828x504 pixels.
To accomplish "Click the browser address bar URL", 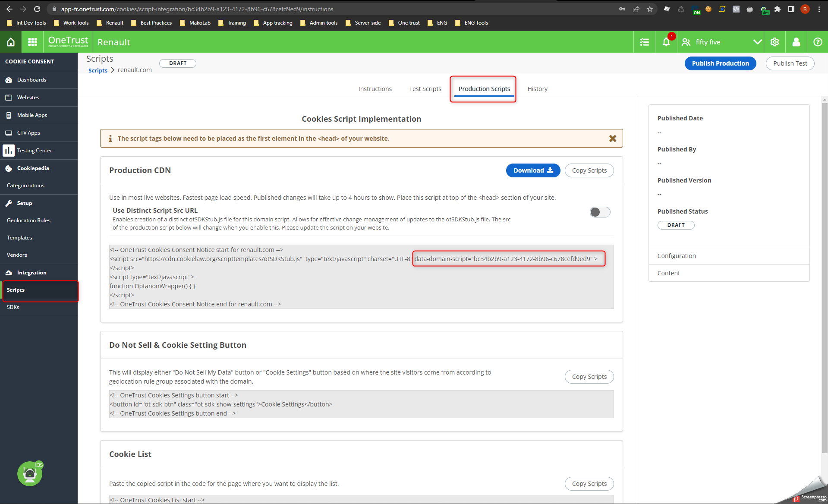I will pyautogui.click(x=197, y=9).
